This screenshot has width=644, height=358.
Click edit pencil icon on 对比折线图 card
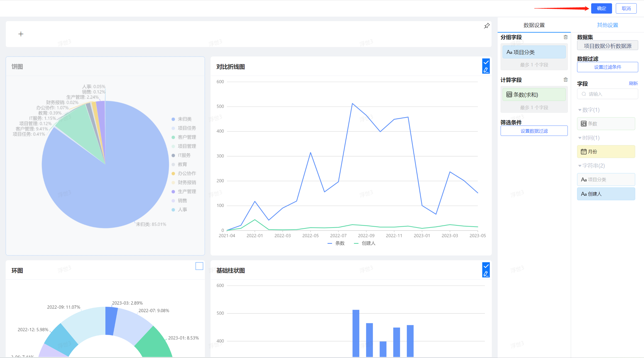point(486,70)
